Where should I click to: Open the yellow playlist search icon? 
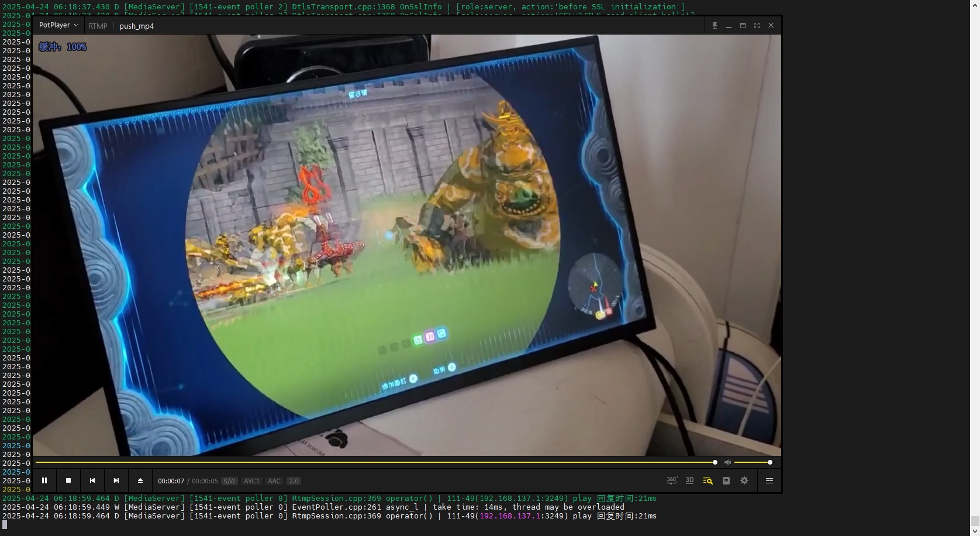(x=708, y=480)
